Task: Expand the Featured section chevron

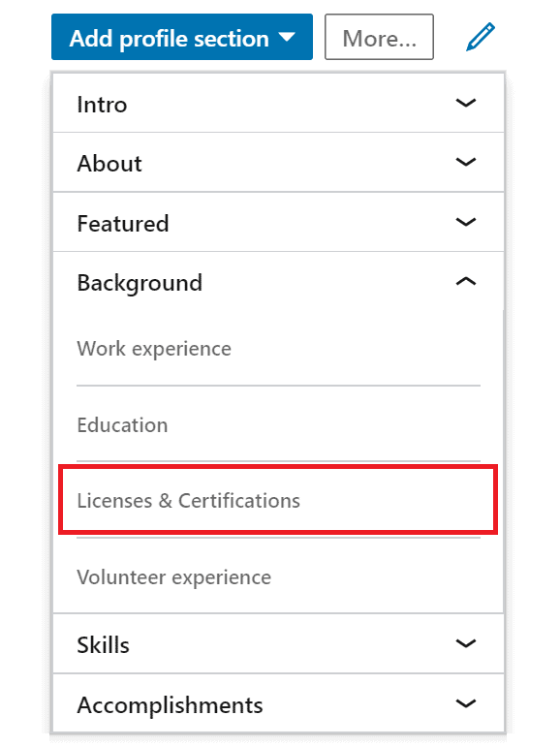Action: point(466,222)
